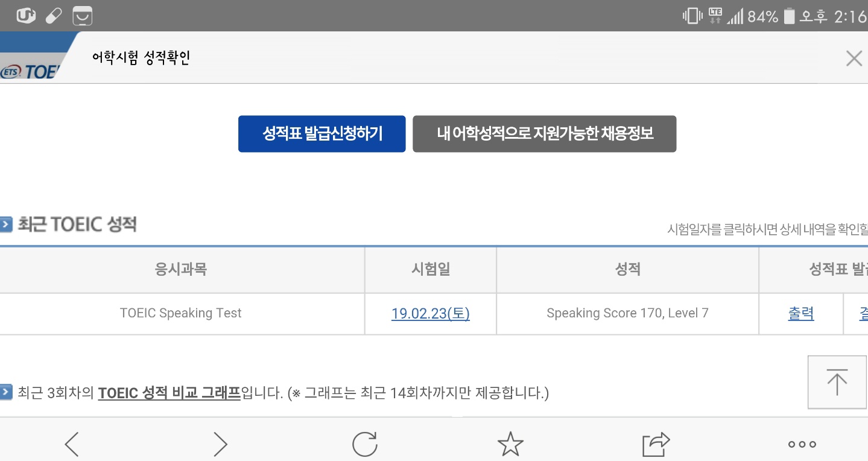Tap the 84% battery percentage
Screen dimensions: 868x461
(x=763, y=17)
